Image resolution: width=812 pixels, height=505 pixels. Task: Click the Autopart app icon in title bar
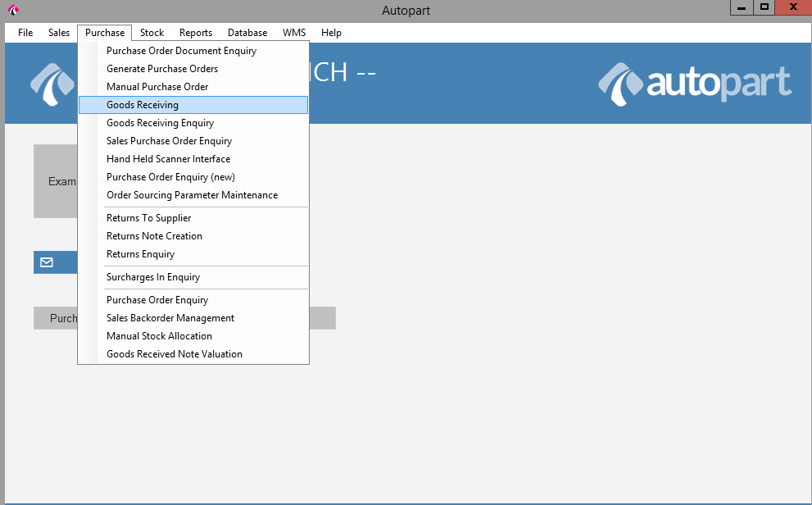click(13, 10)
